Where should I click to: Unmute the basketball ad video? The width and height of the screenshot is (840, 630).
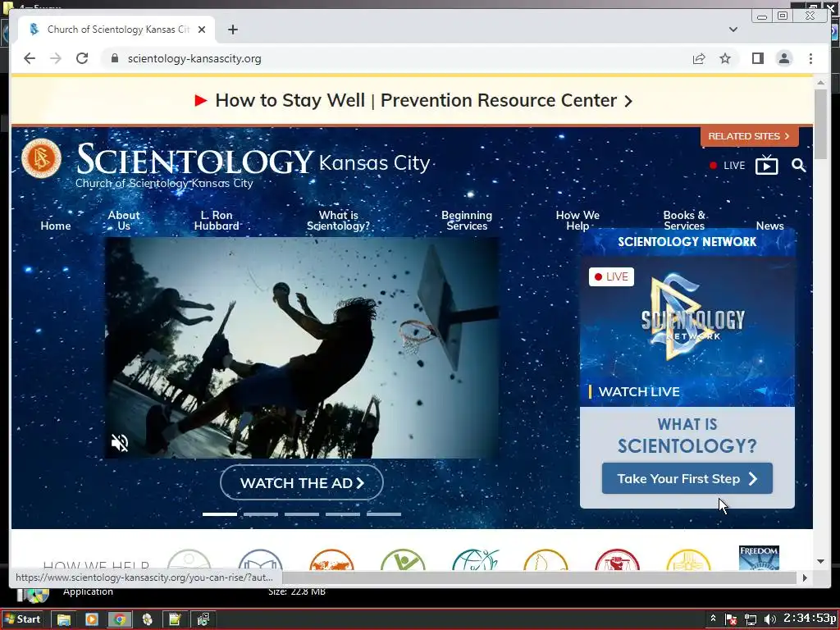[x=120, y=442]
